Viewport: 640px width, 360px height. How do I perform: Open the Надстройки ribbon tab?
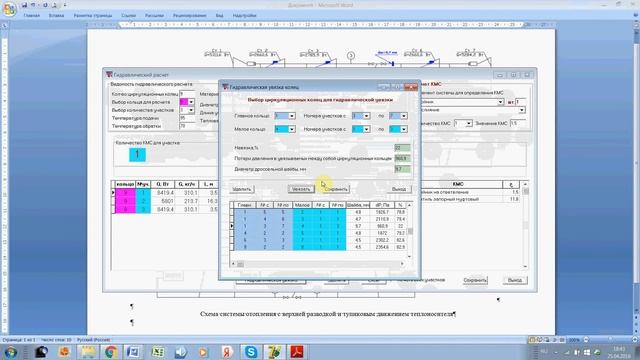click(x=244, y=16)
